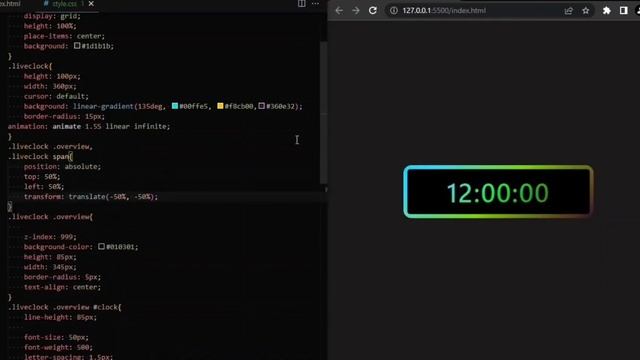This screenshot has width=640, height=360.
Task: Open the index.html editor tab
Action: click(x=10, y=4)
